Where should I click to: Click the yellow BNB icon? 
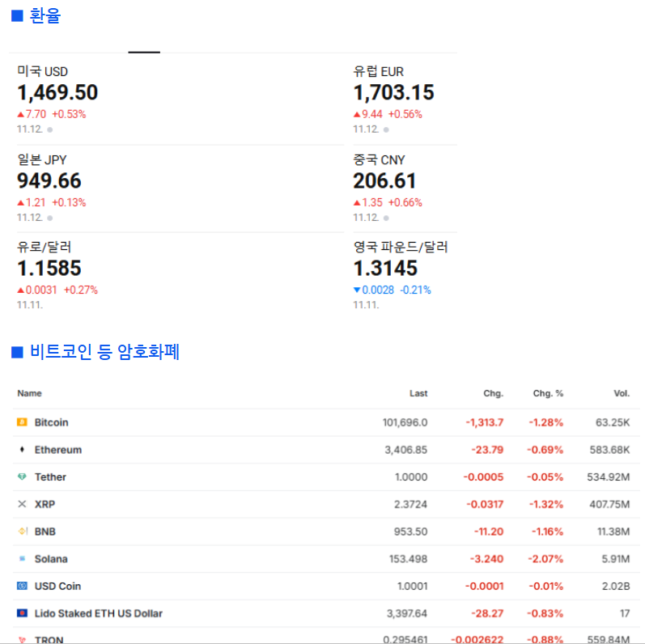click(22, 532)
